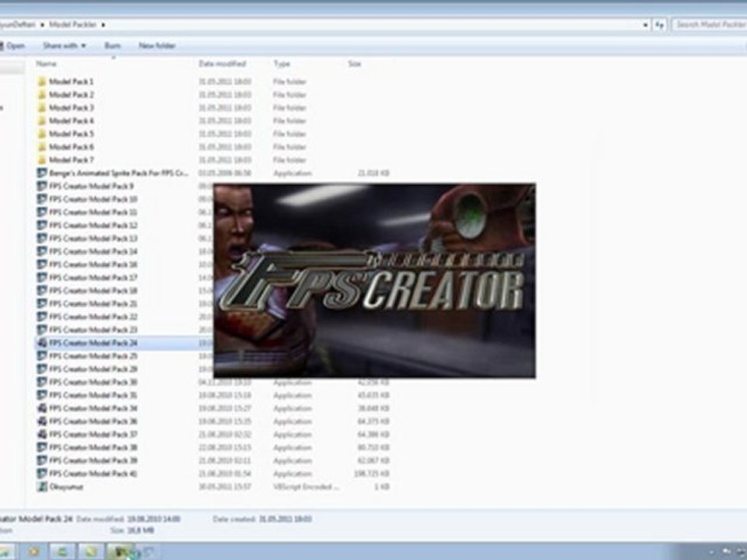The image size is (747, 560).
Task: Click icon of FPS Creator Model Pack 17
Action: pos(42,278)
